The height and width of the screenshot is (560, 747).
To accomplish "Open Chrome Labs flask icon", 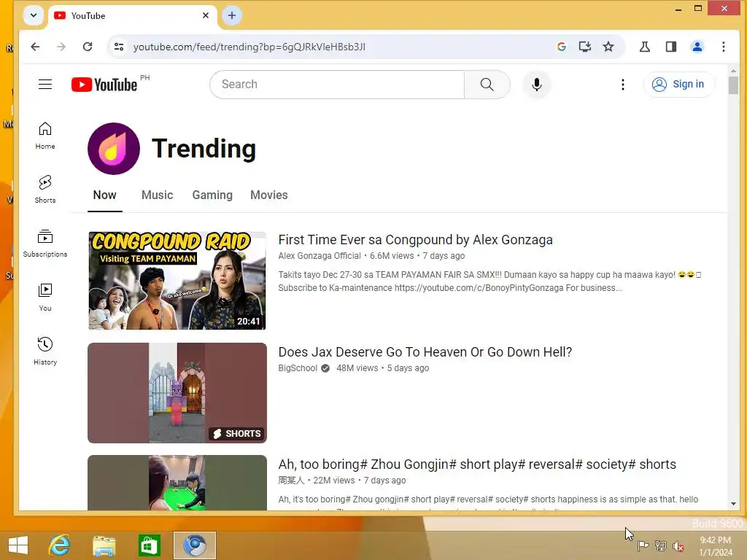I will (645, 47).
